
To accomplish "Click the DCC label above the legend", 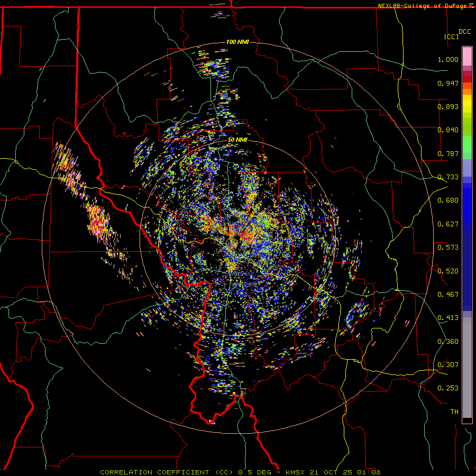I will [464, 32].
